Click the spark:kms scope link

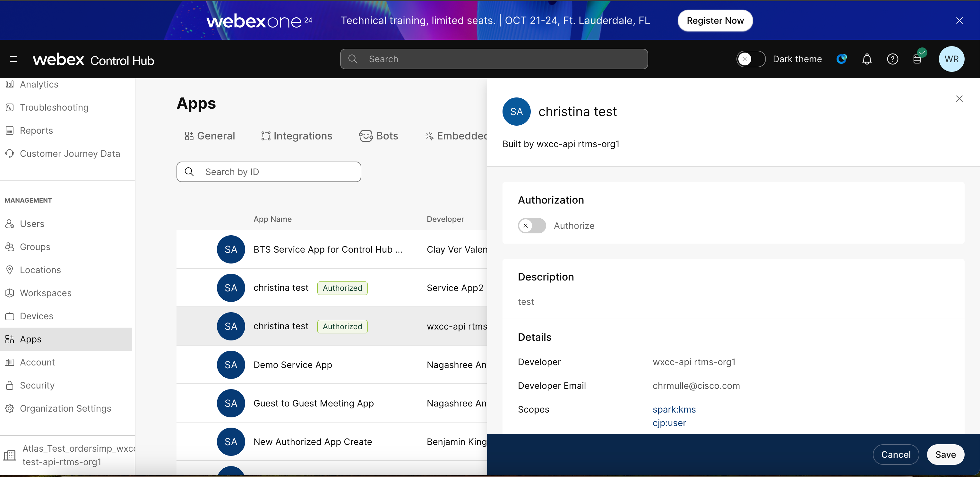pyautogui.click(x=674, y=410)
